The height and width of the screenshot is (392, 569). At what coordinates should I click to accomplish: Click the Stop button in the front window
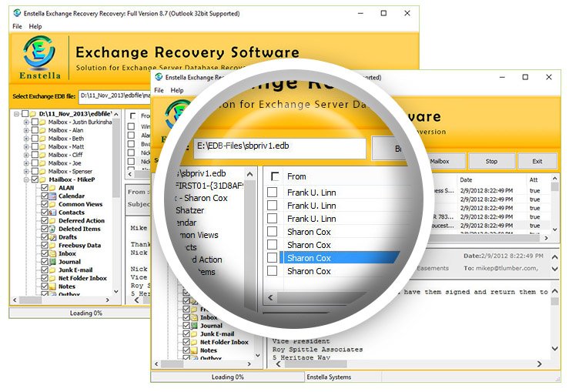click(492, 161)
